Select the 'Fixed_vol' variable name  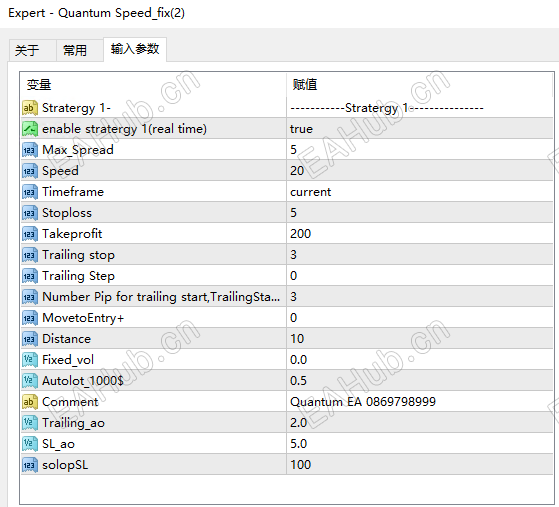pyautogui.click(x=68, y=360)
